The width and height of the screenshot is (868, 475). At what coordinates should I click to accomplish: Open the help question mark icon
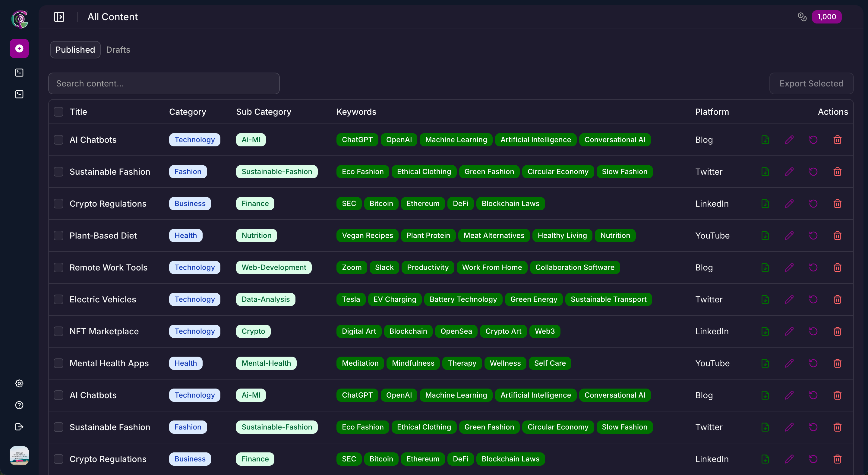(x=19, y=405)
